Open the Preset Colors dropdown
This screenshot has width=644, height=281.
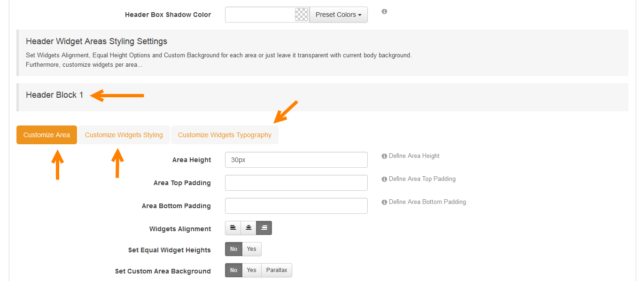click(339, 15)
